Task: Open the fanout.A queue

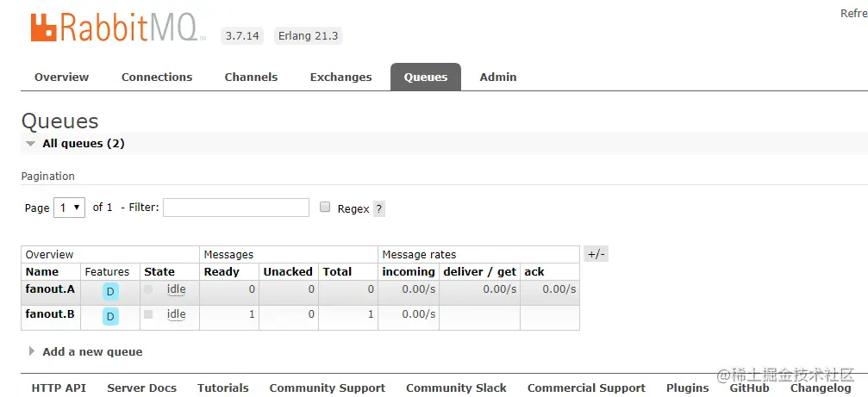Action: pyautogui.click(x=50, y=288)
